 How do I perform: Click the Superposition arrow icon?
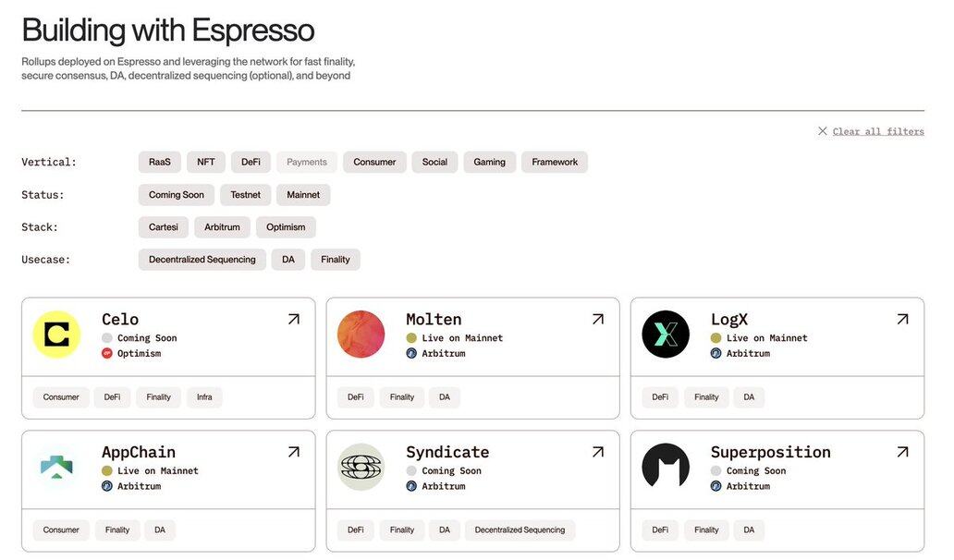902,453
